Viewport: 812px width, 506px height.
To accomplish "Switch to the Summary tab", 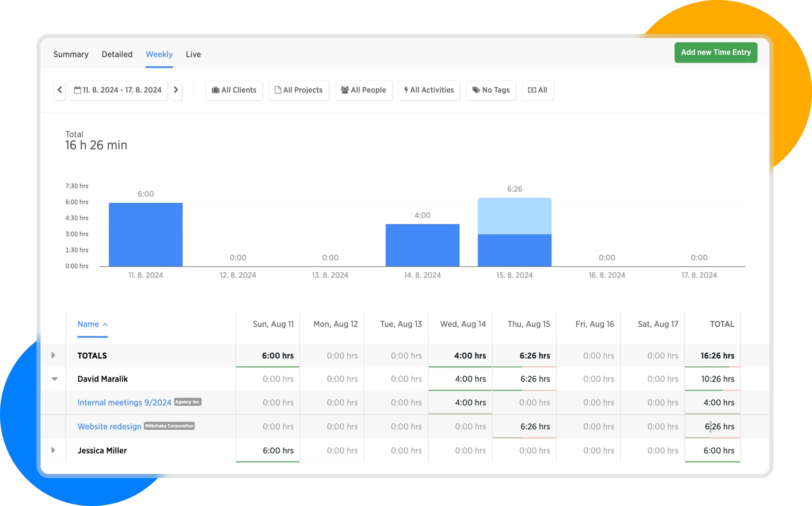I will click(x=71, y=54).
